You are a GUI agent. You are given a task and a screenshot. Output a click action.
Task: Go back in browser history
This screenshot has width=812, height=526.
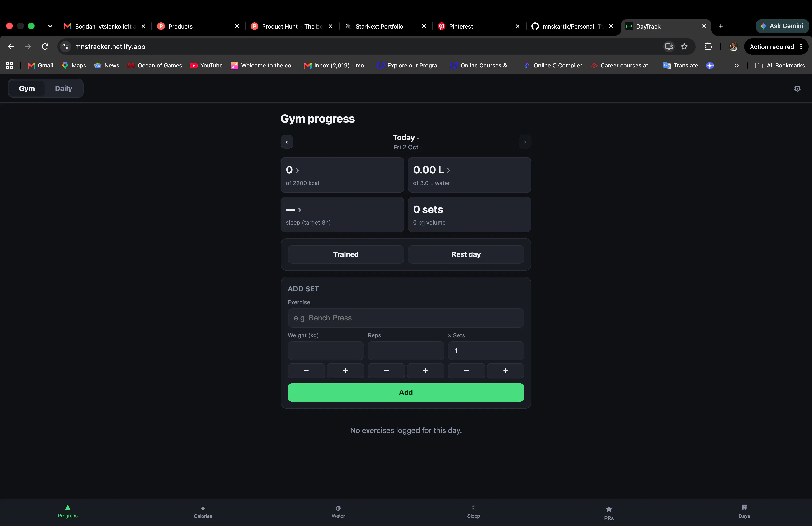point(11,46)
